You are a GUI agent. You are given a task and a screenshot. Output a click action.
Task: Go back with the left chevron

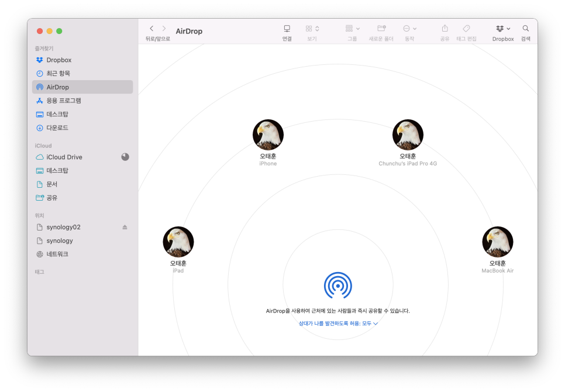coord(151,29)
